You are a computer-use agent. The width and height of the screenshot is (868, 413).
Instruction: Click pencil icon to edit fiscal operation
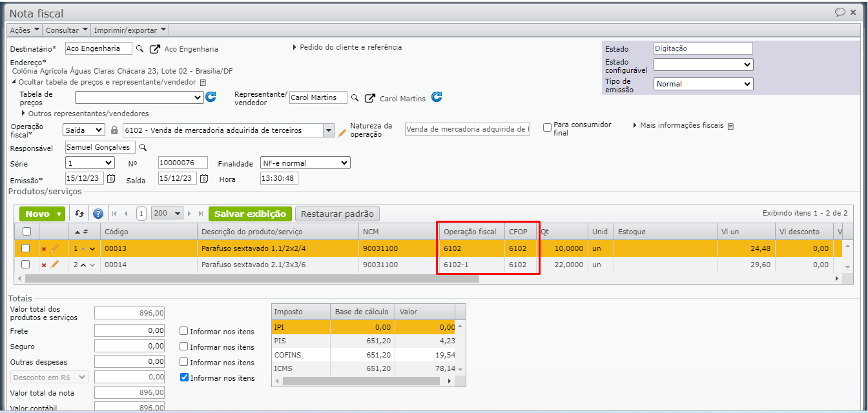(x=342, y=132)
